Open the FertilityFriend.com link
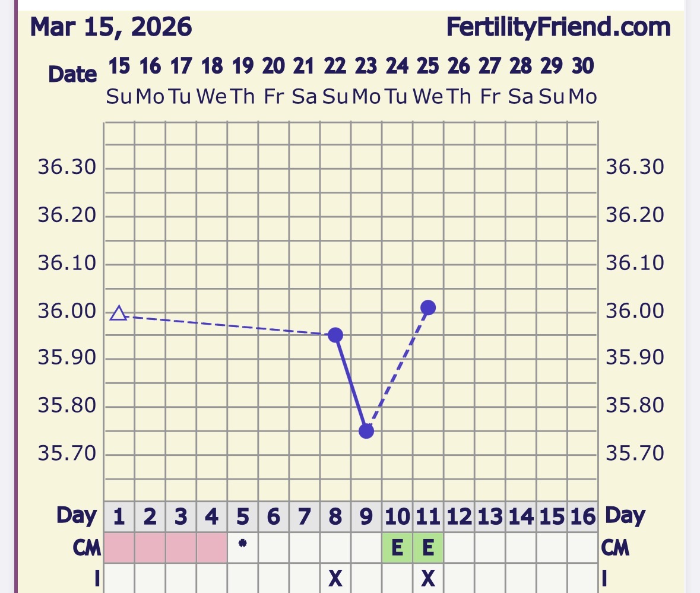Image resolution: width=700 pixels, height=593 pixels. (x=558, y=27)
